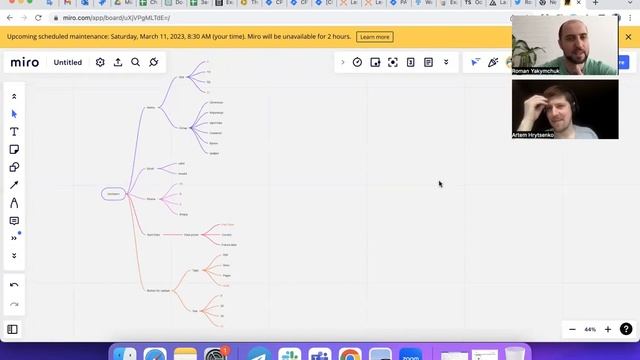Collapse left toolbar with double up chevron
The height and width of the screenshot is (360, 640).
[14, 96]
